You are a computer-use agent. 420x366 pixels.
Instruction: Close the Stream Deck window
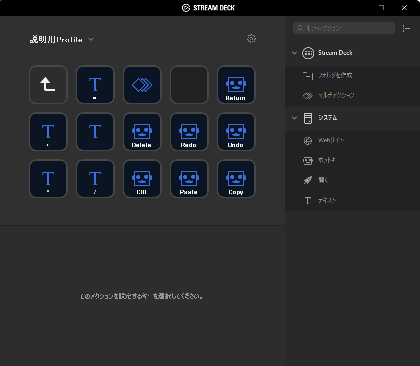(404, 8)
